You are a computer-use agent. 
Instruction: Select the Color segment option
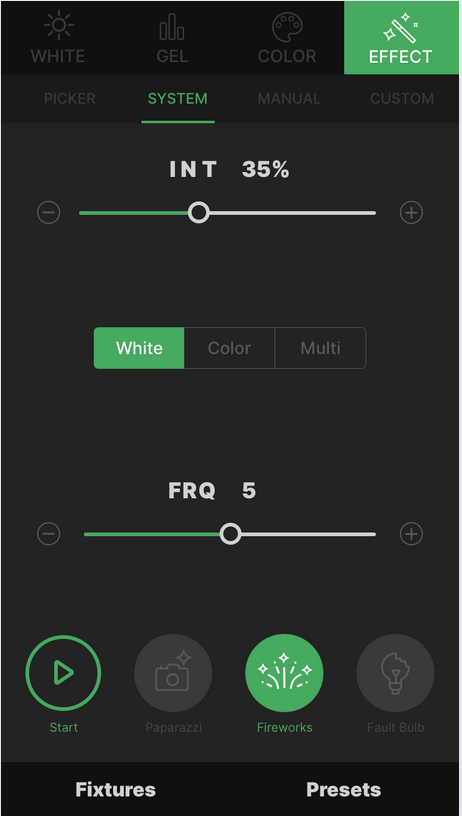[x=229, y=348]
